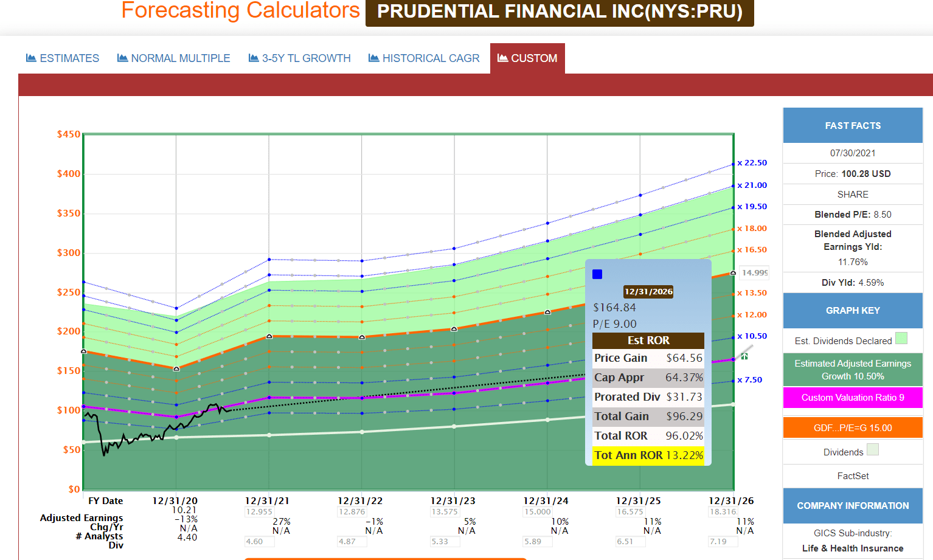Click the Cap Appr 64.37% row
Screen dimensions: 933x560
[648, 378]
